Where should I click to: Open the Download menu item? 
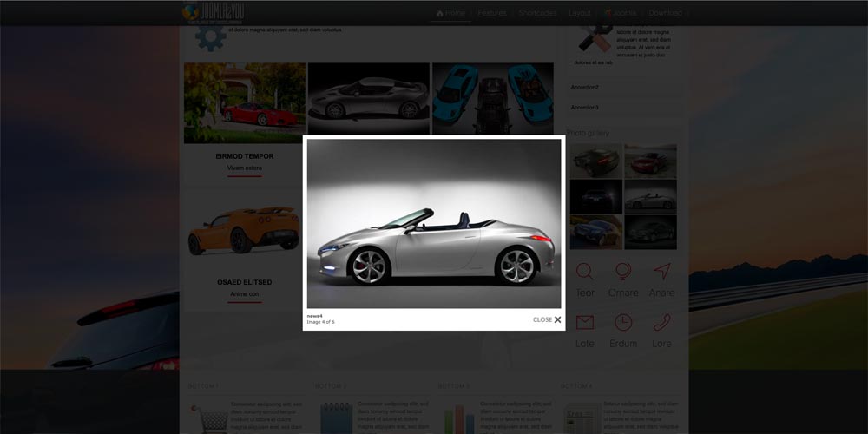pos(665,13)
